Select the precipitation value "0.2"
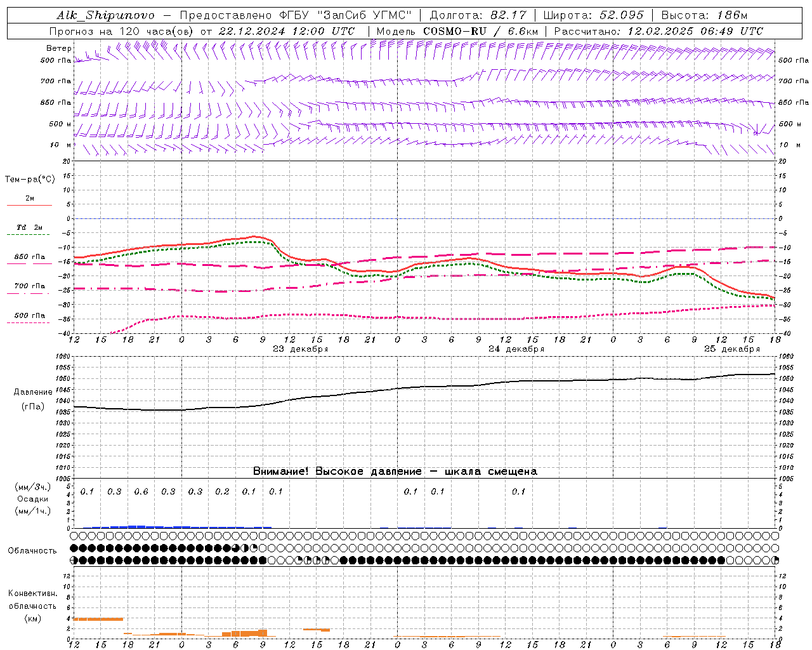The image size is (812, 650). coord(222,491)
